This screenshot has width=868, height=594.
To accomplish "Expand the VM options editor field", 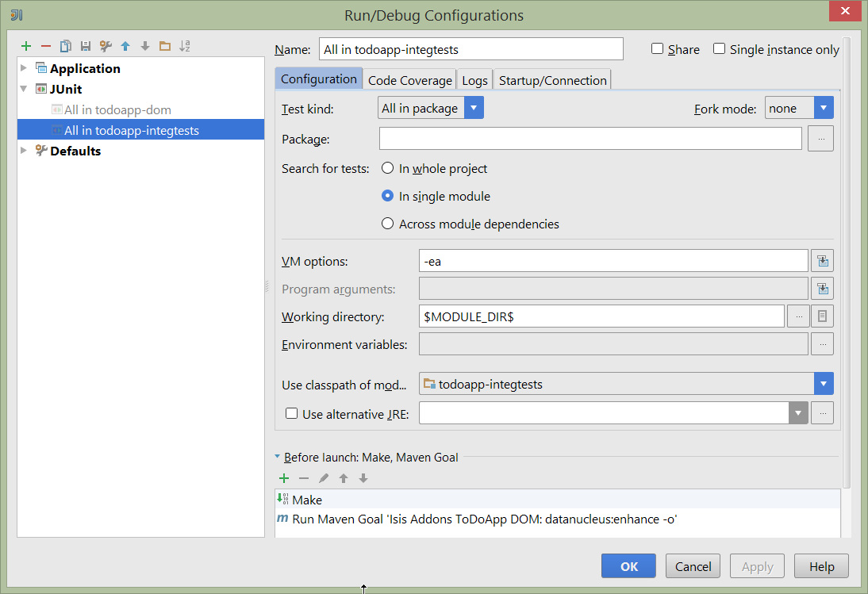I will tap(823, 260).
